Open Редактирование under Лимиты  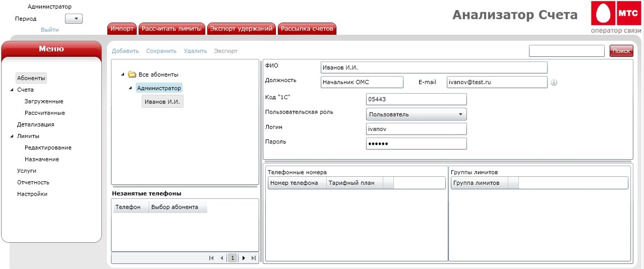click(x=48, y=147)
